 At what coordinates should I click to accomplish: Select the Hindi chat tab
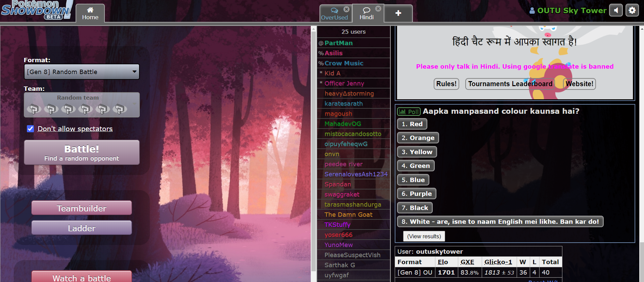(x=367, y=14)
